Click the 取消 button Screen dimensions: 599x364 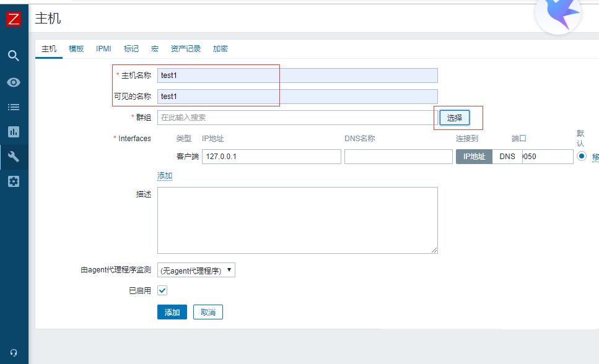(208, 312)
